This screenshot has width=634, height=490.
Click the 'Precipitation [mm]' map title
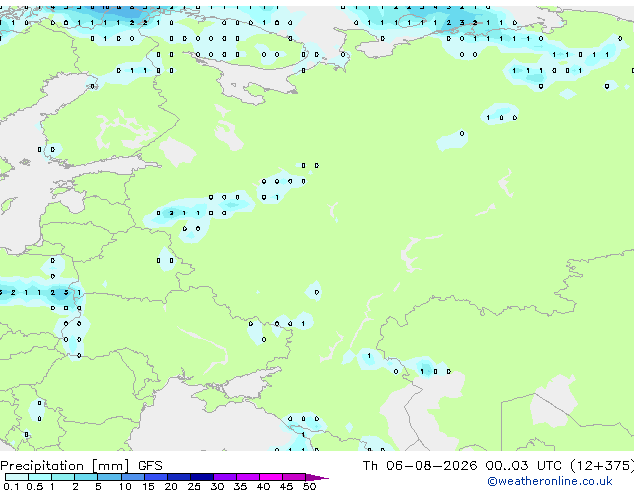(x=65, y=466)
